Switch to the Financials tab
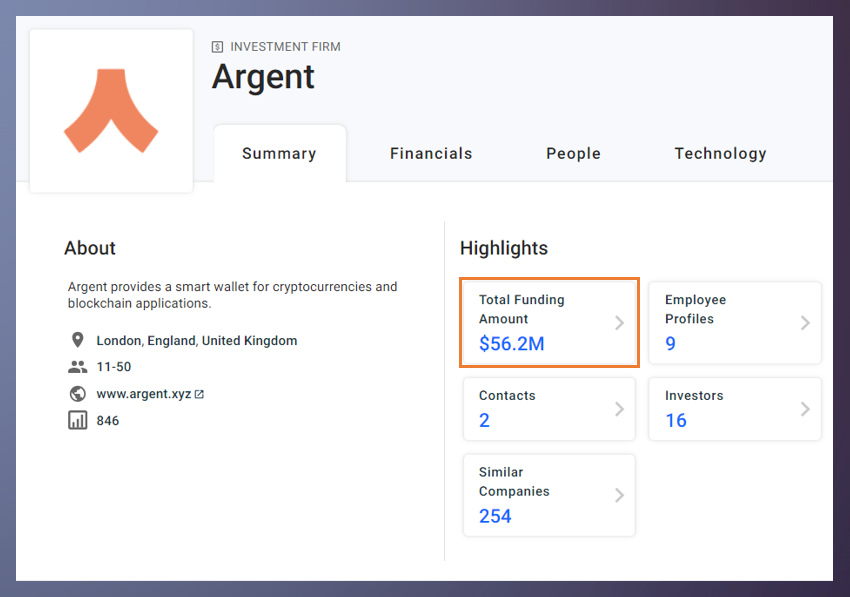The width and height of the screenshot is (850, 597). click(431, 153)
